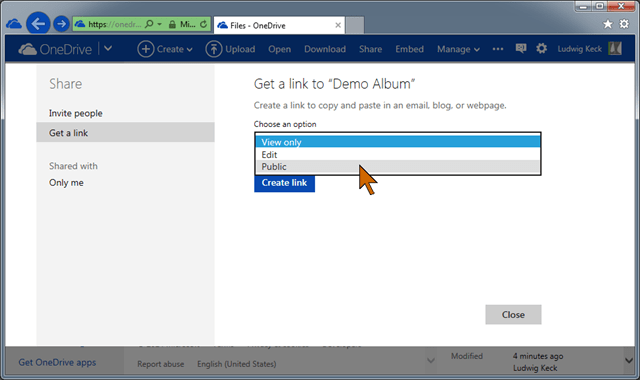The image size is (640, 380).
Task: Click the browser Back arrow button
Action: [38, 24]
